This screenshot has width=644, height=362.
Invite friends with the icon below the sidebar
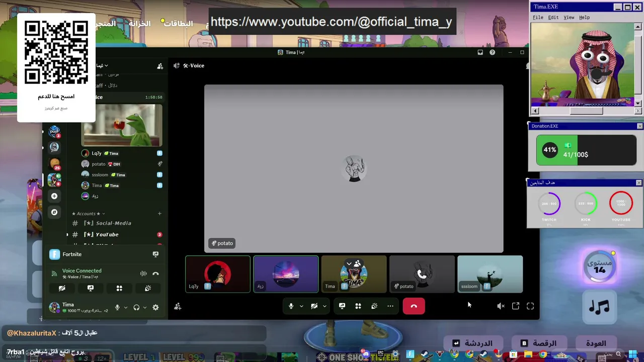coord(178,306)
